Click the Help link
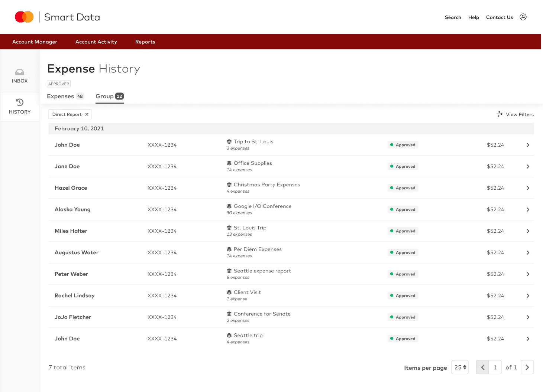543x392 pixels. coord(473,17)
